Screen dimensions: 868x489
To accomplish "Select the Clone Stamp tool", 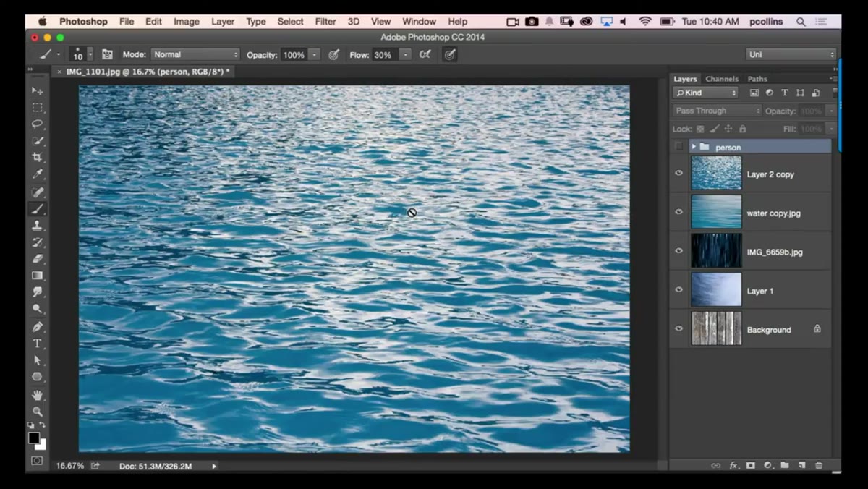I will 37,226.
